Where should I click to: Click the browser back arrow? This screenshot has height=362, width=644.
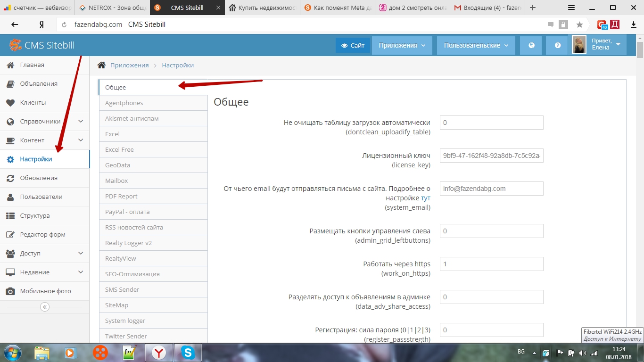[x=15, y=25]
